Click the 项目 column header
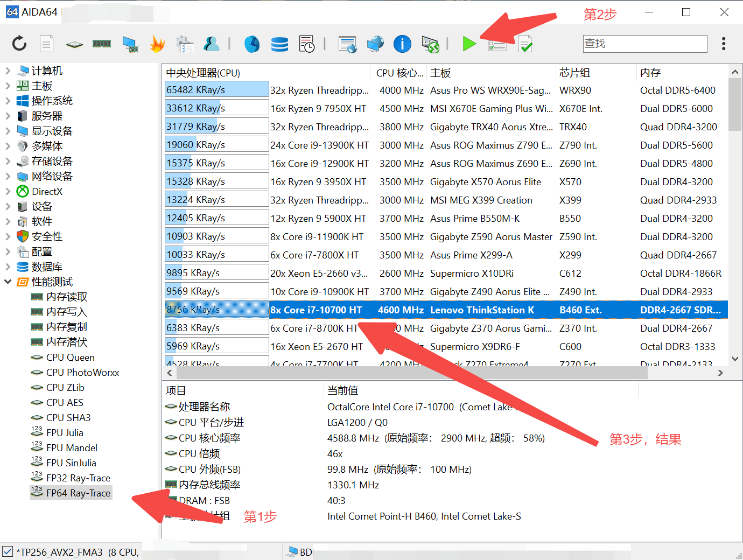 click(243, 390)
